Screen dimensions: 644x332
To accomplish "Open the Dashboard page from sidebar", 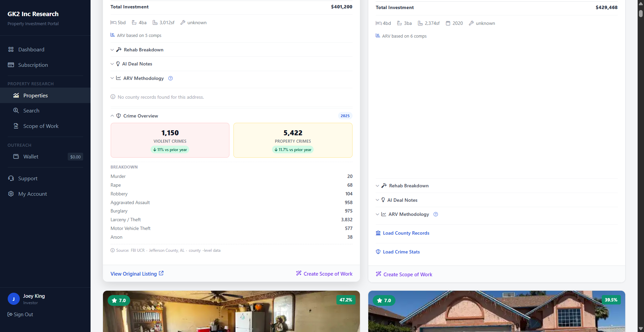I will (x=31, y=49).
